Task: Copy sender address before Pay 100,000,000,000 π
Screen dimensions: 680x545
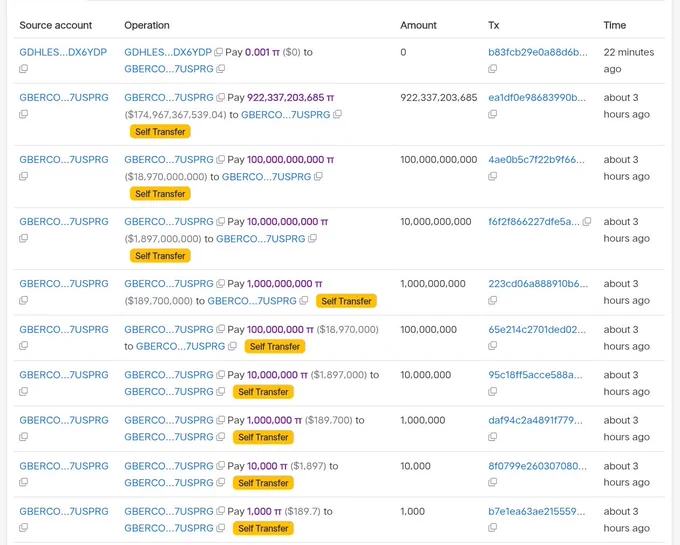Action: coord(220,160)
